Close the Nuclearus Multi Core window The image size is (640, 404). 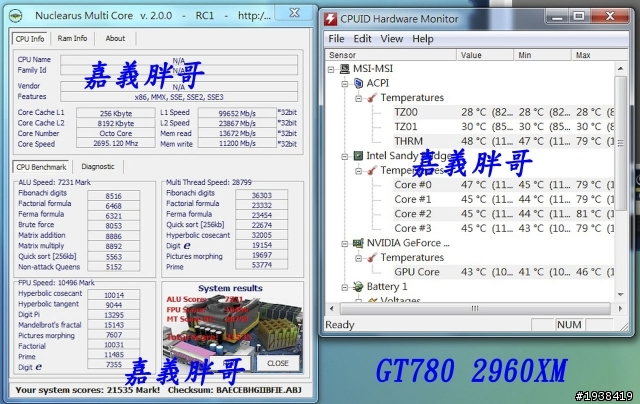295,13
